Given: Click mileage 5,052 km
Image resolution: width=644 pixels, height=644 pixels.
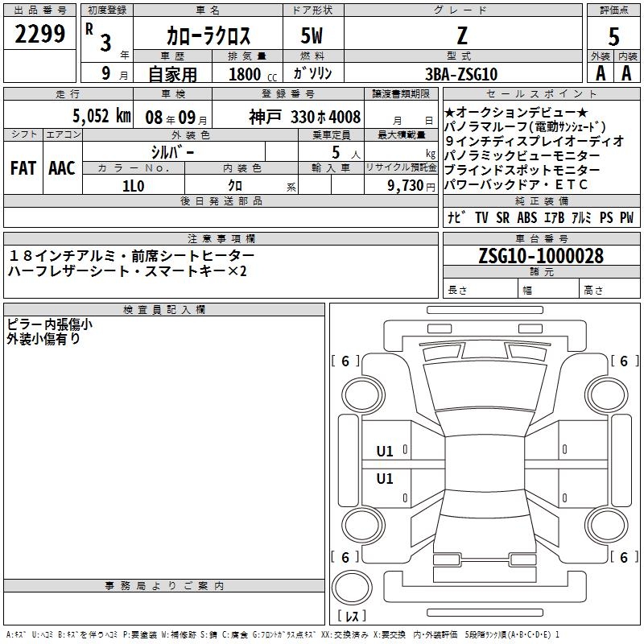Looking at the screenshot, I should pyautogui.click(x=102, y=116).
